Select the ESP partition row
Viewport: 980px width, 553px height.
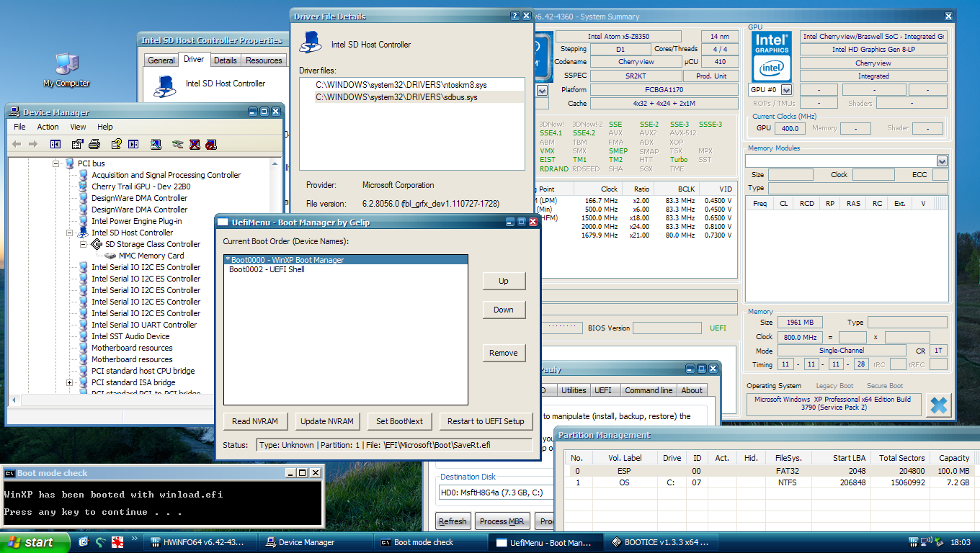click(772, 471)
